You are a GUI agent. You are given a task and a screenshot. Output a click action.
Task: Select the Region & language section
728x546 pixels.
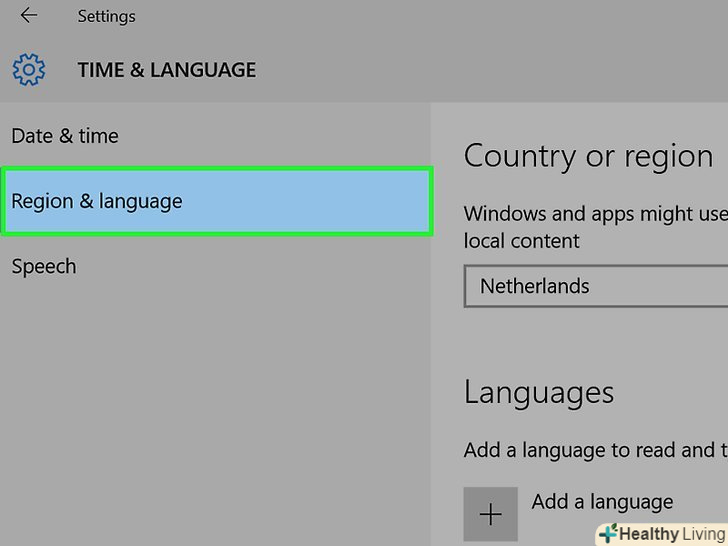pyautogui.click(x=217, y=201)
